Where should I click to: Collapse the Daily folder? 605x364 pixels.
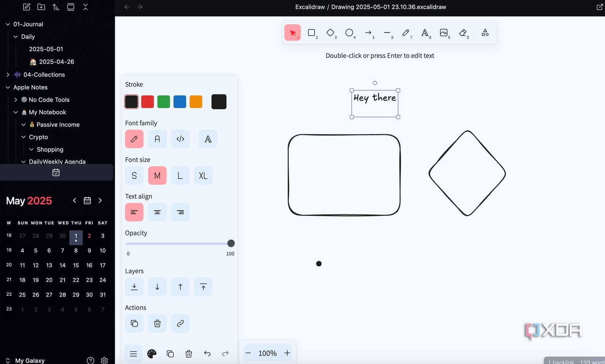click(x=15, y=37)
